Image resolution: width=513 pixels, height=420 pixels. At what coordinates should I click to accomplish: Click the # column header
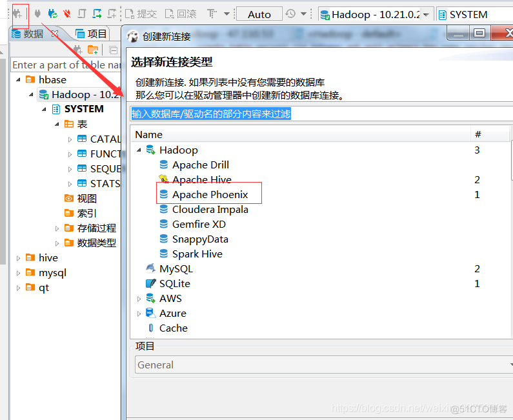[478, 134]
